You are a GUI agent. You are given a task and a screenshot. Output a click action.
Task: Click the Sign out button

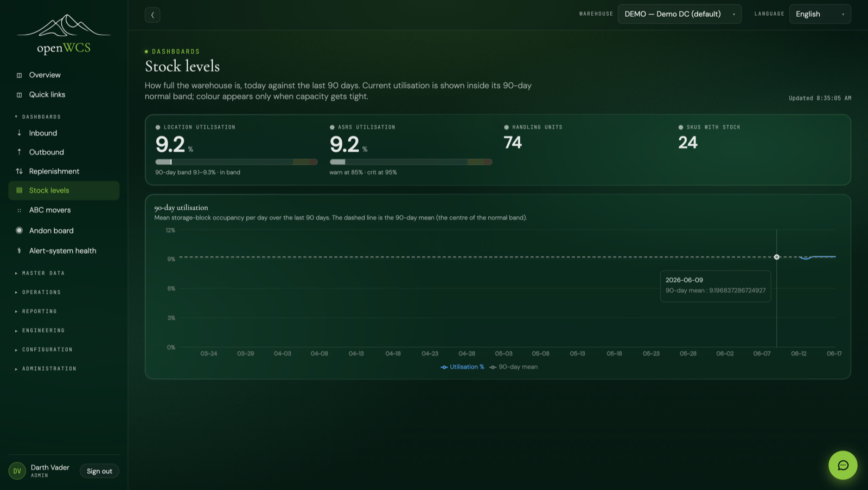(99, 471)
